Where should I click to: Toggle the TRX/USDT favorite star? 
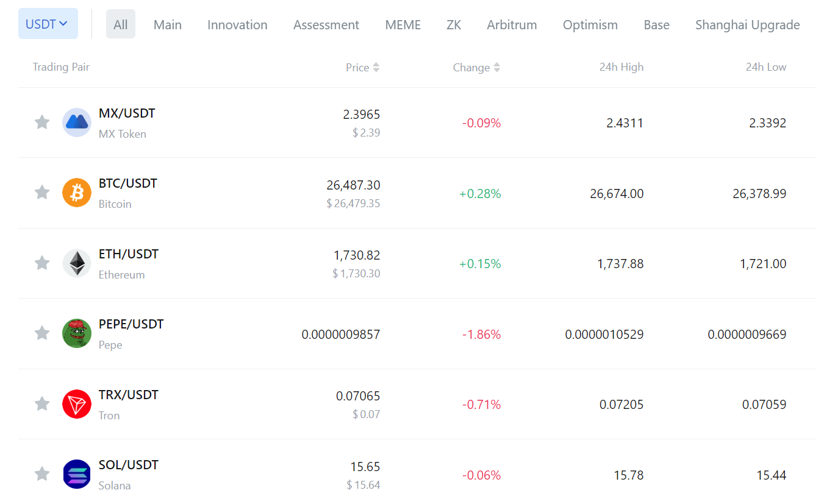[41, 403]
